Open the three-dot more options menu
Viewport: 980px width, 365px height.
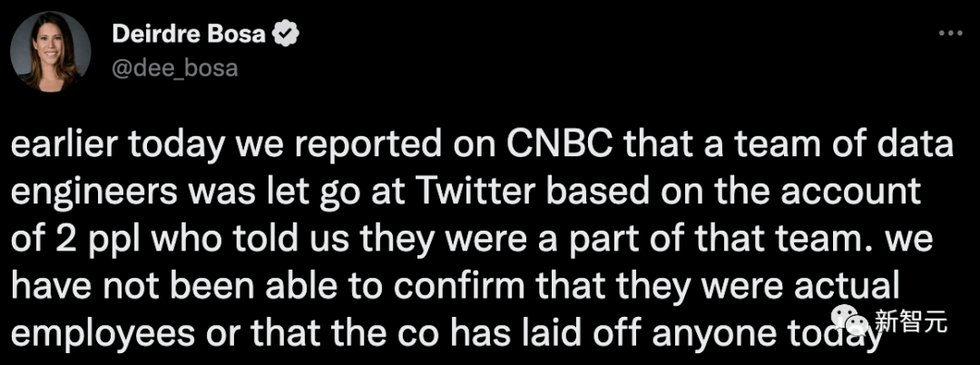(949, 35)
